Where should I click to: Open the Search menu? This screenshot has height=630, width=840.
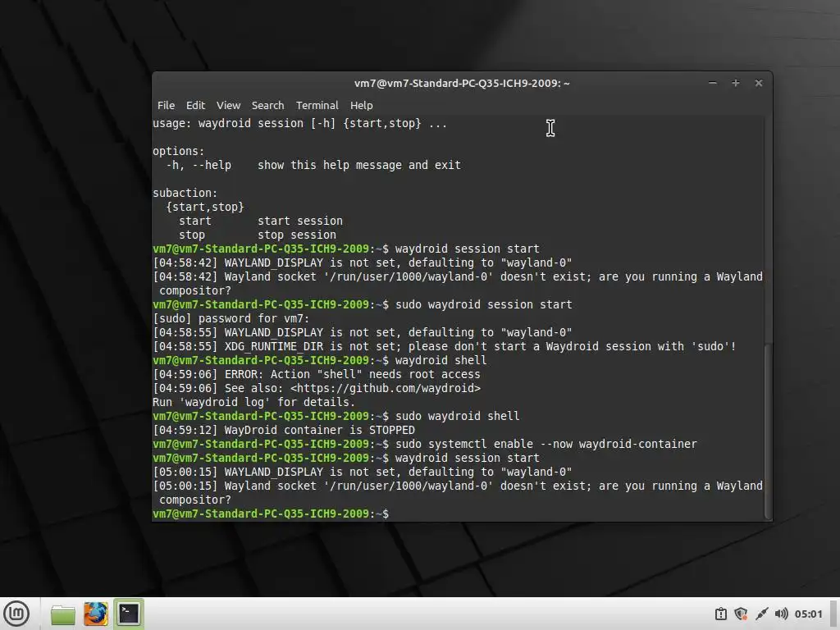268,106
